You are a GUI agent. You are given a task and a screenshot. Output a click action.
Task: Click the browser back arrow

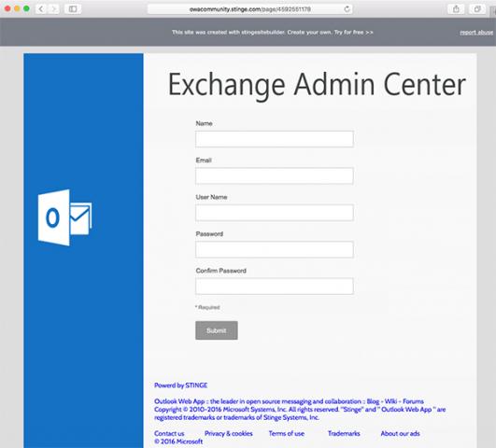[41, 8]
